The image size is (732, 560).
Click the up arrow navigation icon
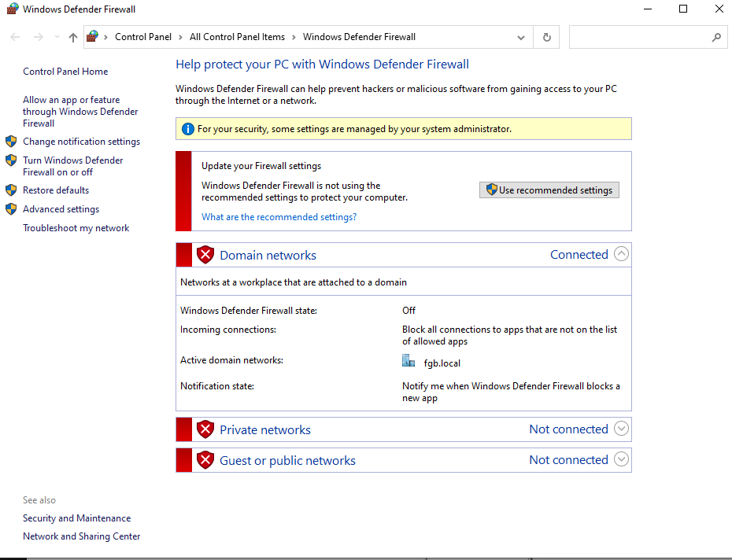(73, 37)
